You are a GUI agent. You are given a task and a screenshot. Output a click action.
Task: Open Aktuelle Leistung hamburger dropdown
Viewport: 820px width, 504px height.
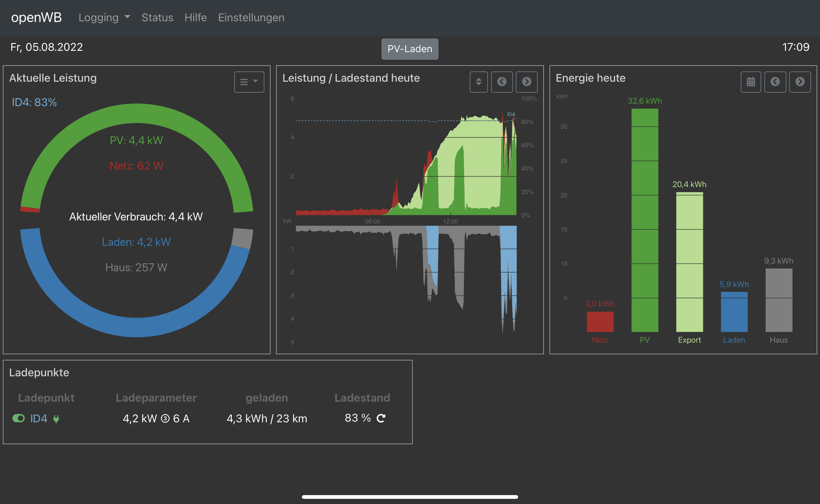click(x=249, y=82)
